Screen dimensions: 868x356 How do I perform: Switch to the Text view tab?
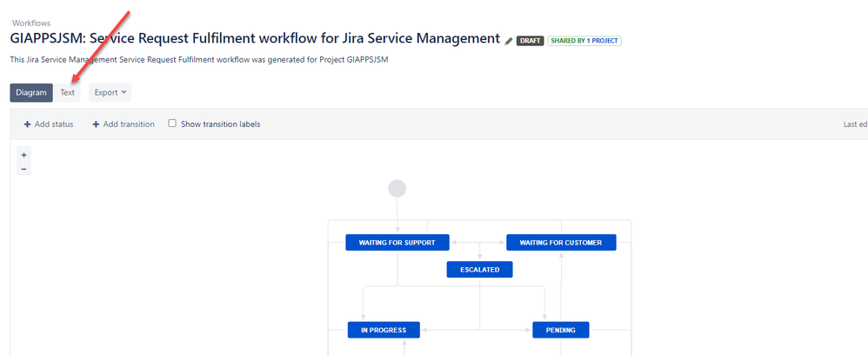pos(68,92)
